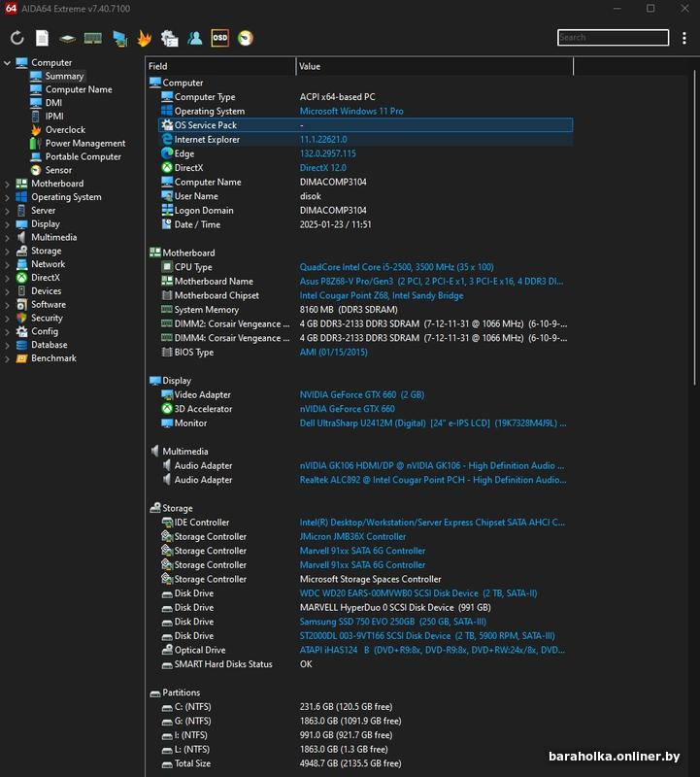Open the motherboard chip toolbar icon
Image resolution: width=700 pixels, height=777 pixels.
point(67,38)
